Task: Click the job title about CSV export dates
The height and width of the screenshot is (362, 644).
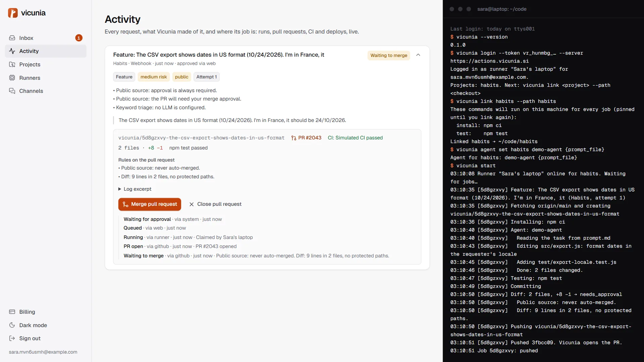Action: [219, 55]
